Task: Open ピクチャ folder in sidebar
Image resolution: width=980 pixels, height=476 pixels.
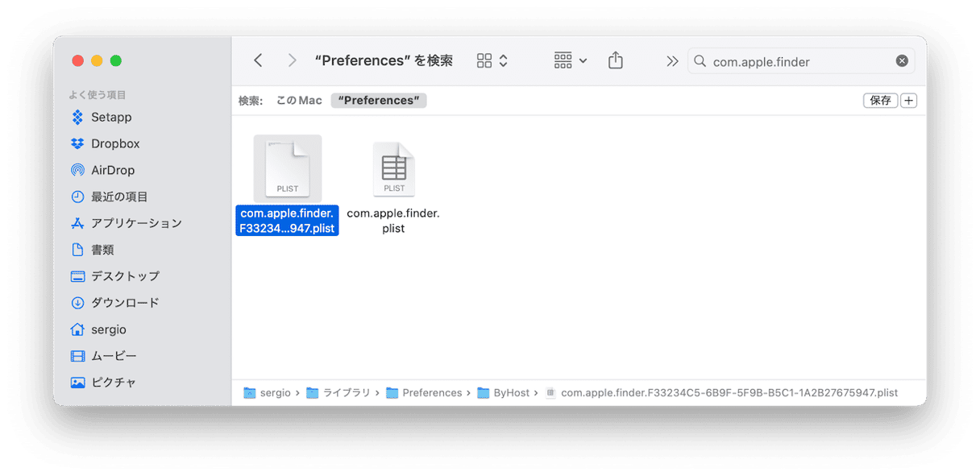Action: point(114,383)
